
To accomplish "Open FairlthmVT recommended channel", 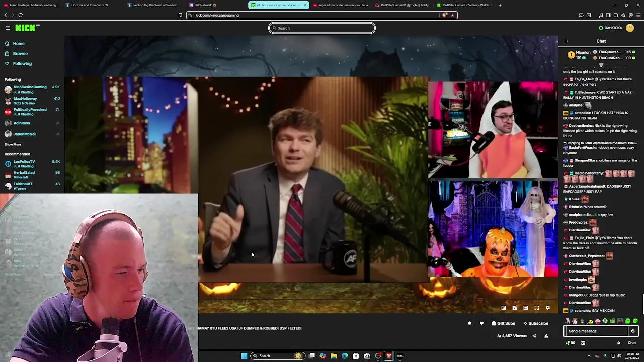I will [32, 186].
